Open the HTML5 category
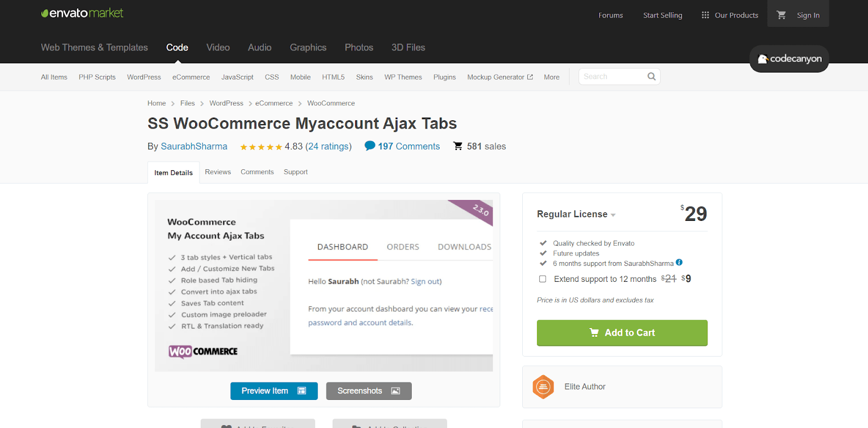 333,77
